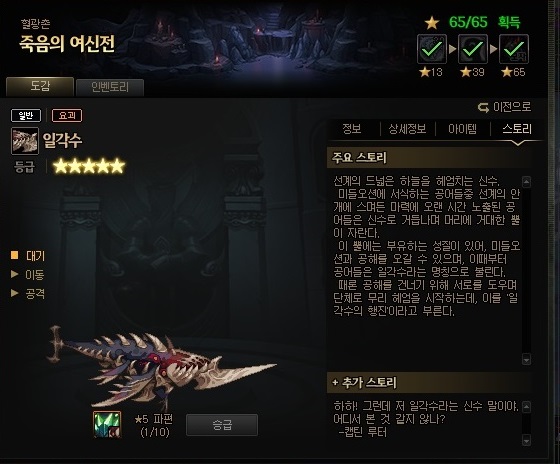Click the first reward icon labeled ★13
Image resolution: width=560 pixels, height=464 pixels.
click(432, 49)
